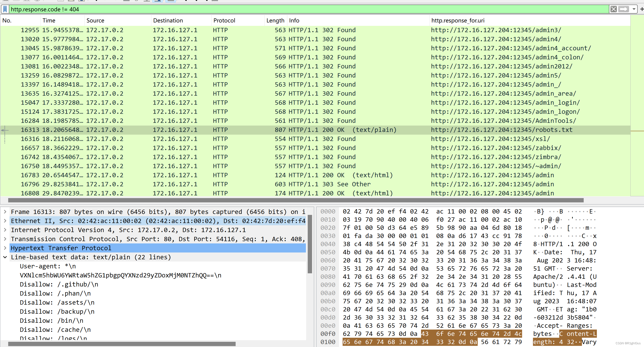Click ASCII text 'Apache/2 .4.41 (U' in bytes pane

(565, 277)
